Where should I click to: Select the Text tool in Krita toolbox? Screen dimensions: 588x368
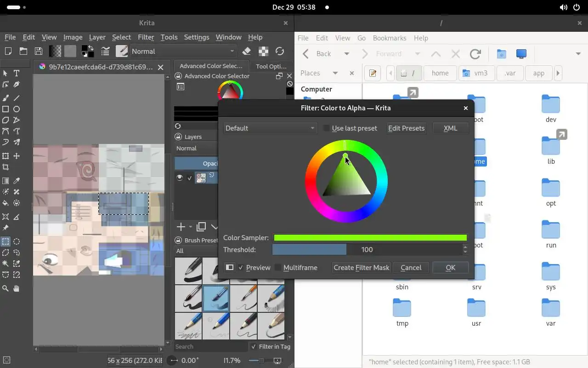(x=17, y=73)
